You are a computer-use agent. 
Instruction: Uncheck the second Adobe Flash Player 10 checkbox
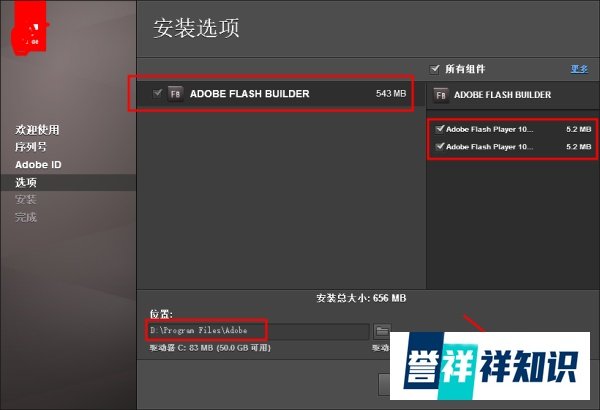pyautogui.click(x=440, y=146)
